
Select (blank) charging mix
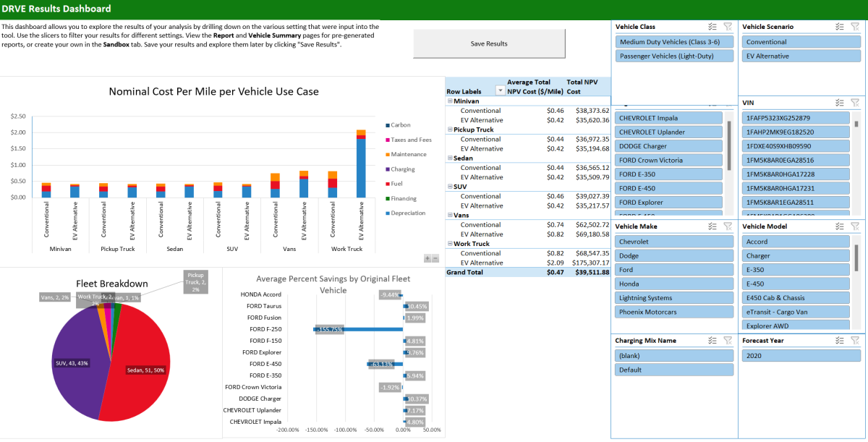(675, 355)
